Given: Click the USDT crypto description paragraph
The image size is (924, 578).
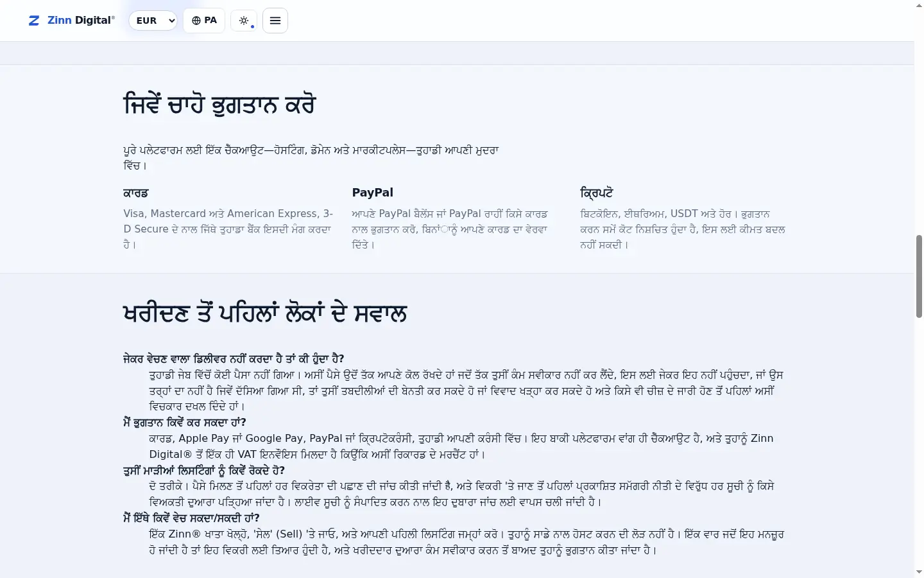Looking at the screenshot, I should (683, 229).
